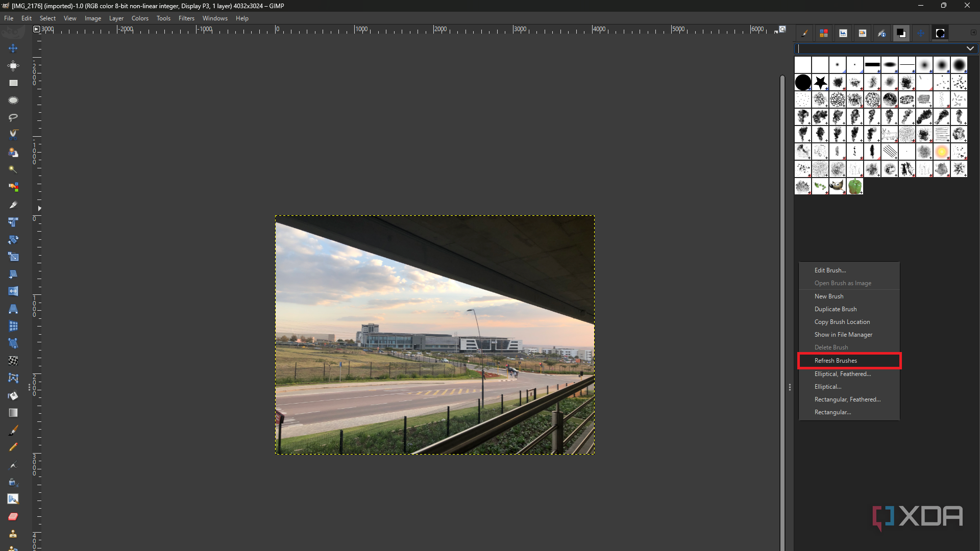The width and height of the screenshot is (980, 551).
Task: Pick the black star brush thumbnail
Action: tap(820, 82)
